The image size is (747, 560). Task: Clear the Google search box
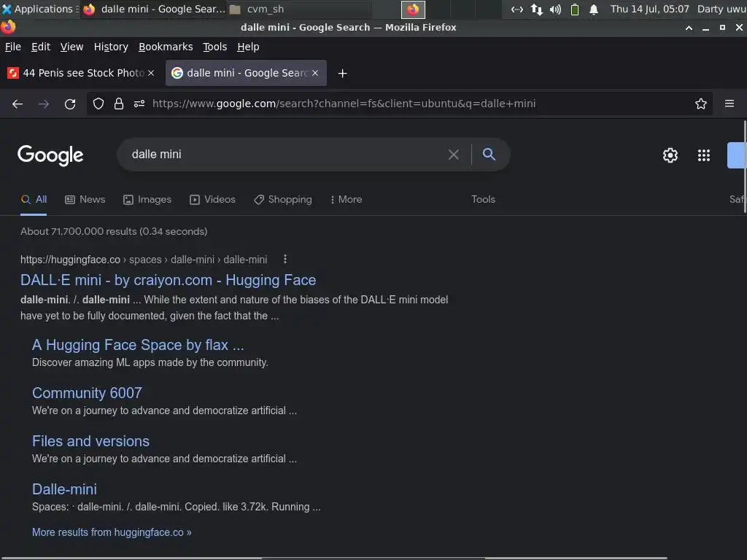pyautogui.click(x=454, y=155)
